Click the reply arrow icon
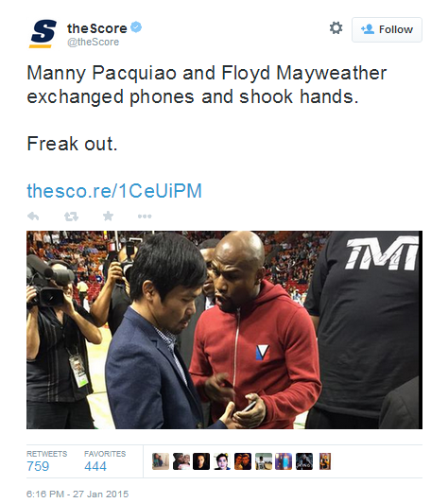 click(x=33, y=217)
